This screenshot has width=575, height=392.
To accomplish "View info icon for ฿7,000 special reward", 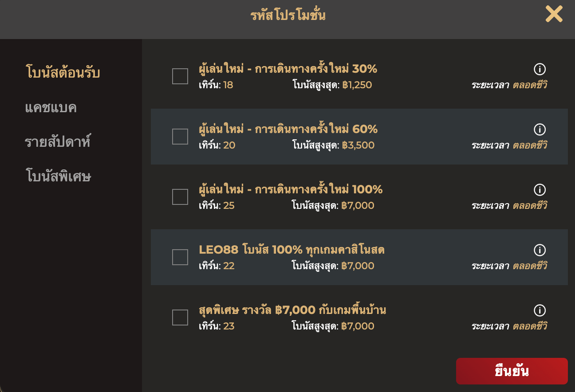I will point(540,310).
